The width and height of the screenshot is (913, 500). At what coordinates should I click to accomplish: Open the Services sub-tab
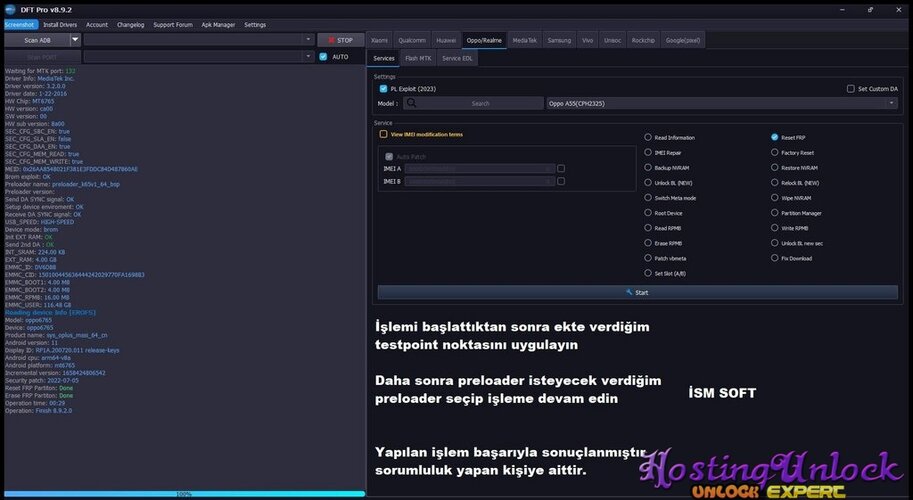tap(384, 58)
